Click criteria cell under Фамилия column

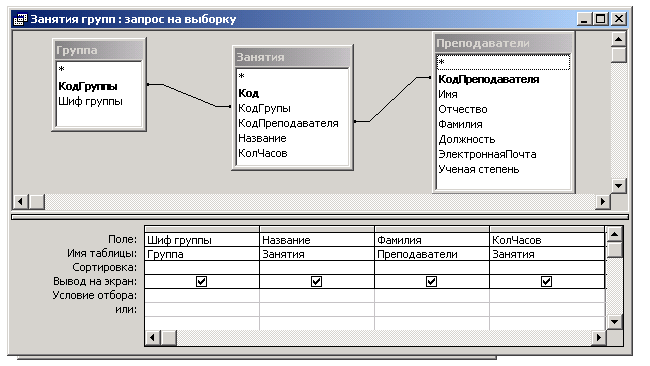click(x=432, y=296)
